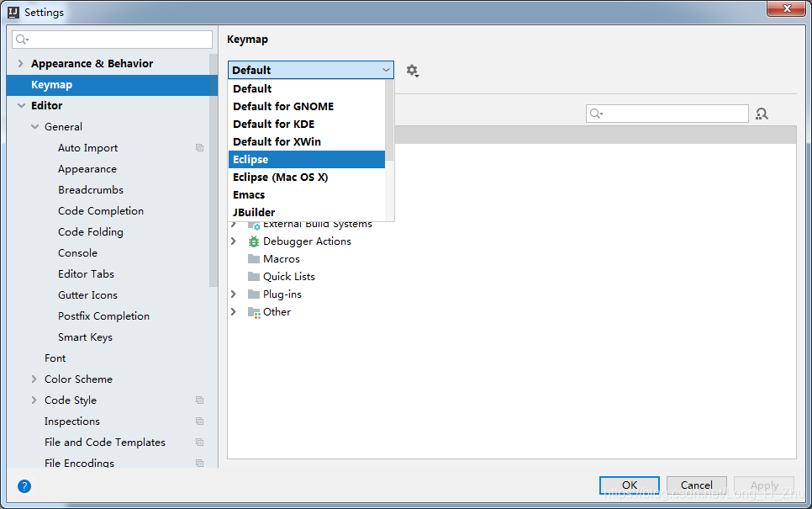
Task: Click project-level icon beside File and Code Templates
Action: point(199,443)
